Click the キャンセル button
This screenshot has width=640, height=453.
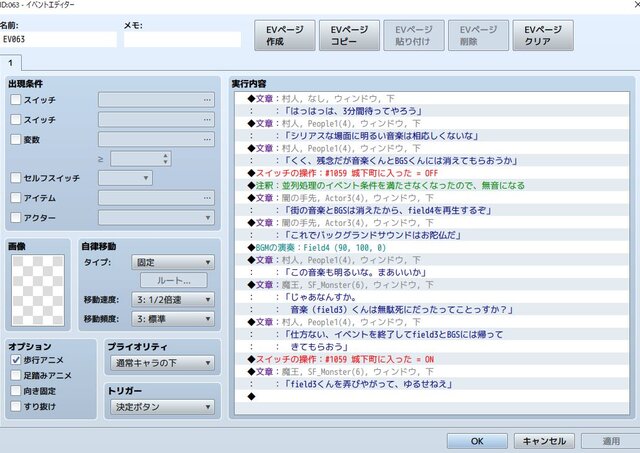544,441
